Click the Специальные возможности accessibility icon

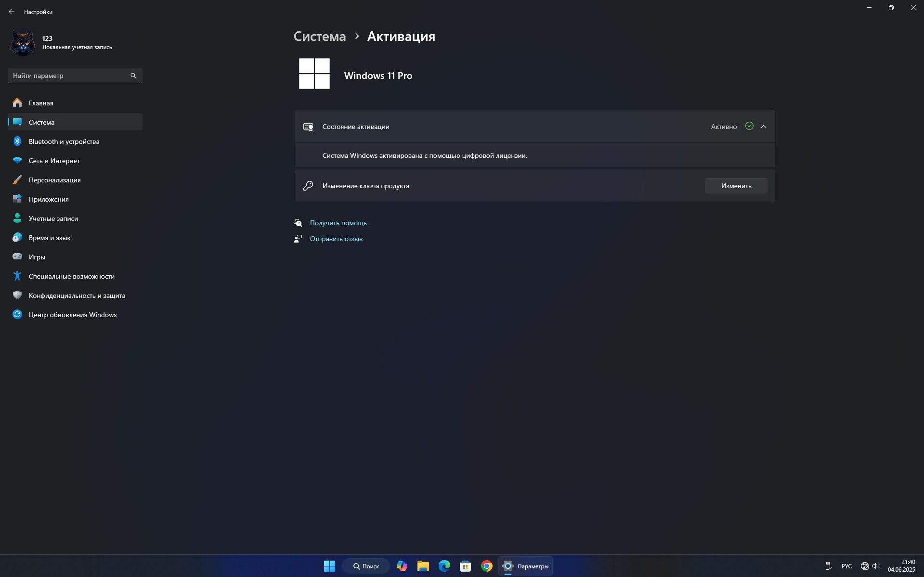(17, 276)
